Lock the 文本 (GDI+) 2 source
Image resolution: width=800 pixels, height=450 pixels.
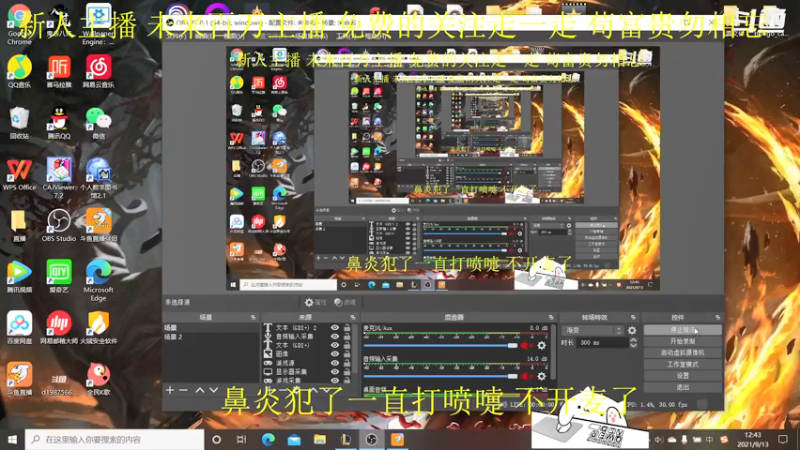pos(347,328)
